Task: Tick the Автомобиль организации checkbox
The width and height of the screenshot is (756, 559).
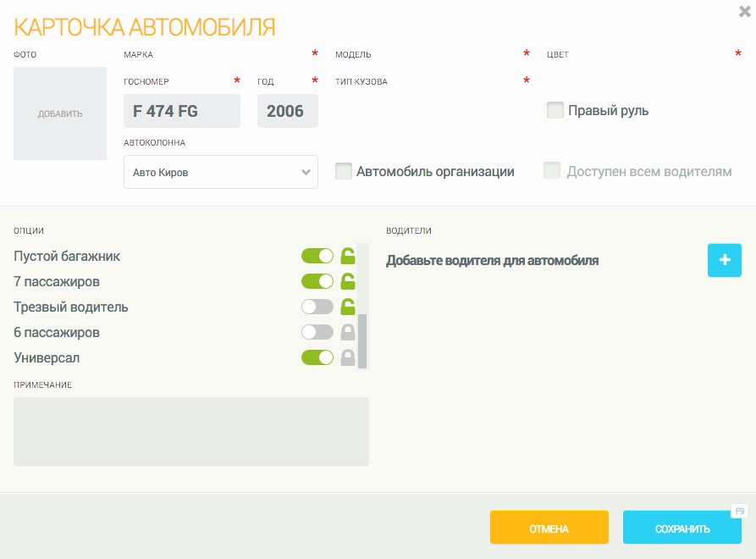Action: pyautogui.click(x=344, y=172)
